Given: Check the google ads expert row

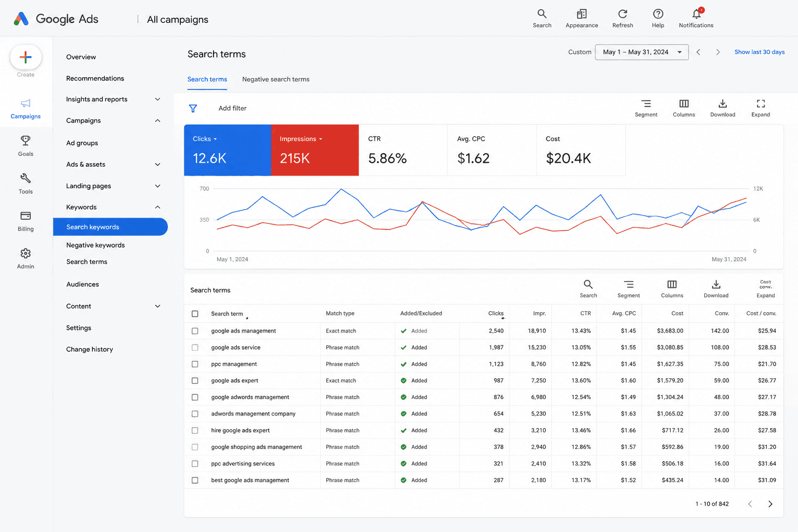Looking at the screenshot, I should (x=195, y=381).
